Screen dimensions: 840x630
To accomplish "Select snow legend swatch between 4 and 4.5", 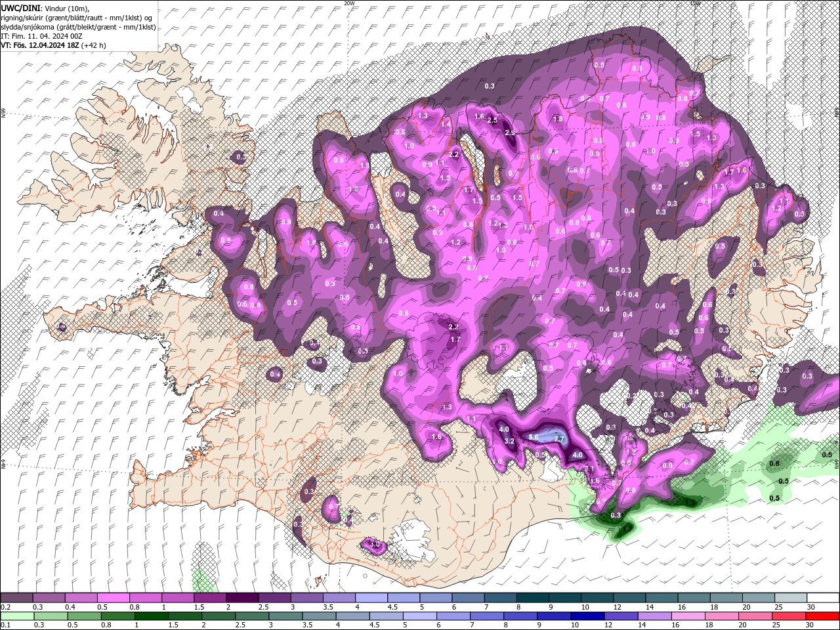I will coord(371,598).
